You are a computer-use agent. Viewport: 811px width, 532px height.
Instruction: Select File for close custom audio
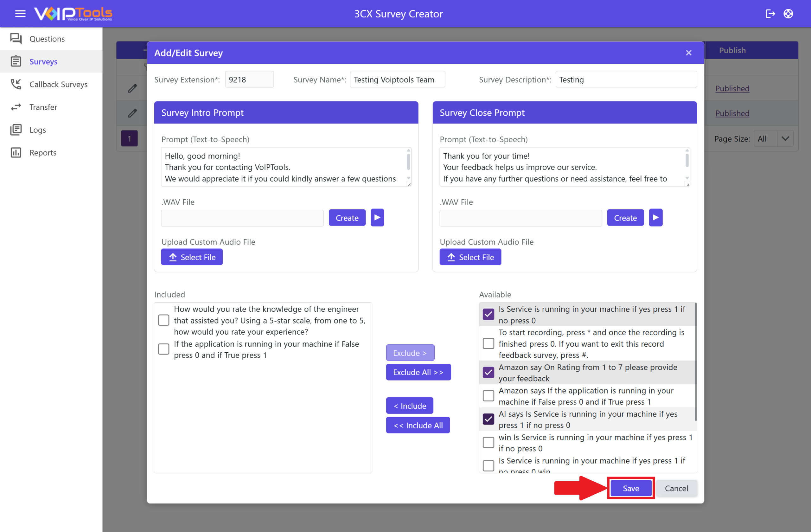click(470, 257)
